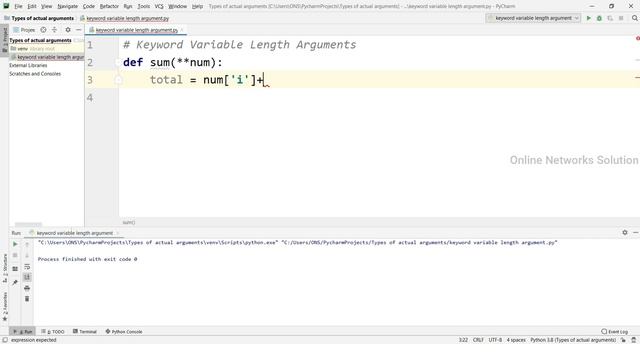Screen dimensions: 640x360
Task: Click the UTF-8 encoding indicator
Action: (495, 340)
